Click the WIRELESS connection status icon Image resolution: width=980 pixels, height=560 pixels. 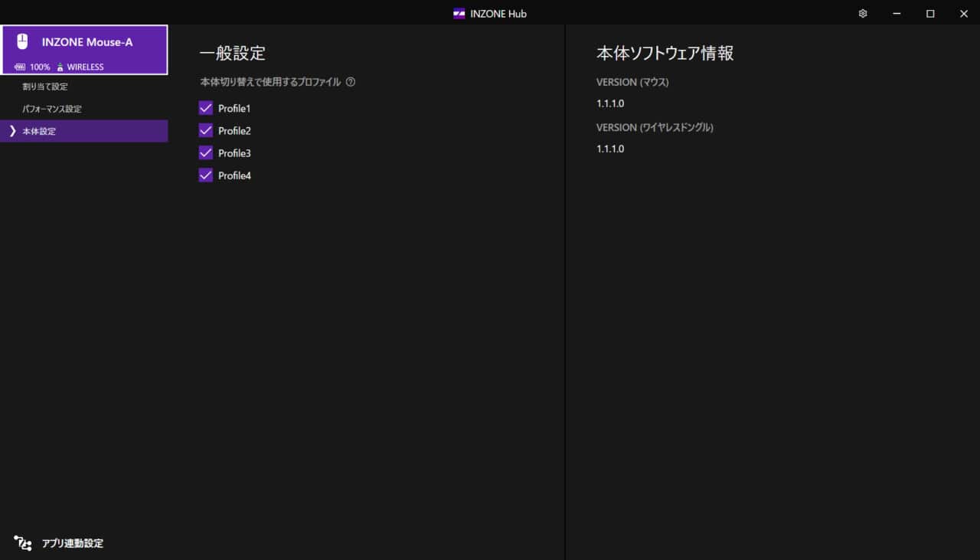click(x=60, y=67)
